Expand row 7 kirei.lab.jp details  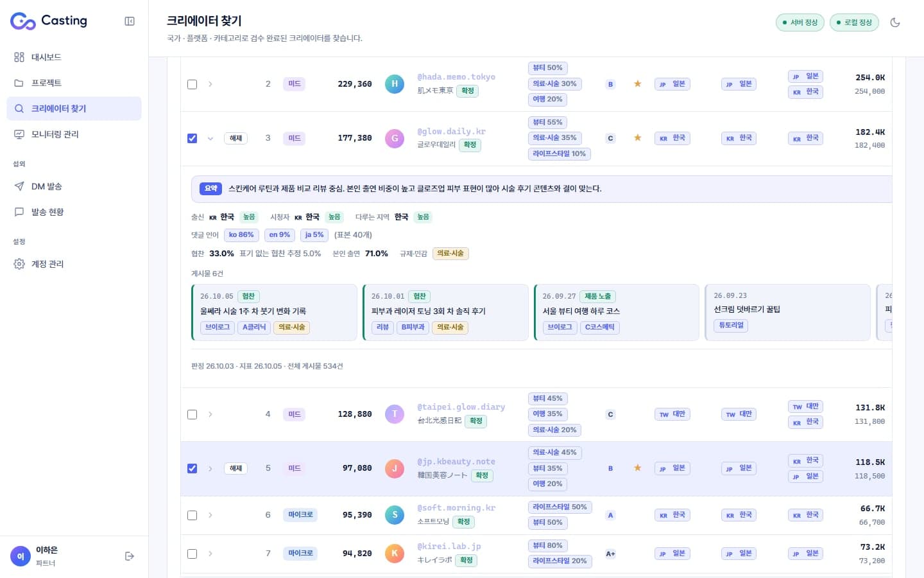pos(210,554)
